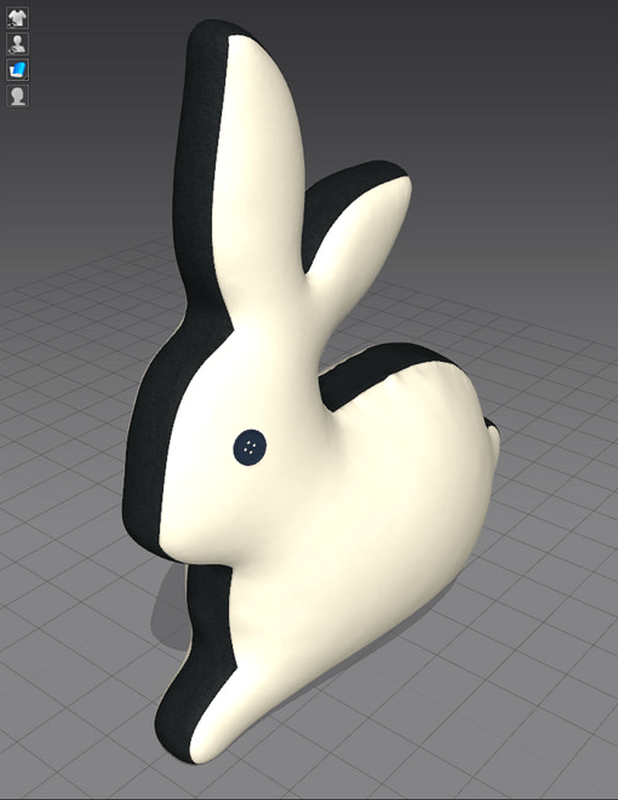Viewport: 618px width, 800px height.
Task: Toggle the Show Avatar visibility icon
Action: coord(18,44)
